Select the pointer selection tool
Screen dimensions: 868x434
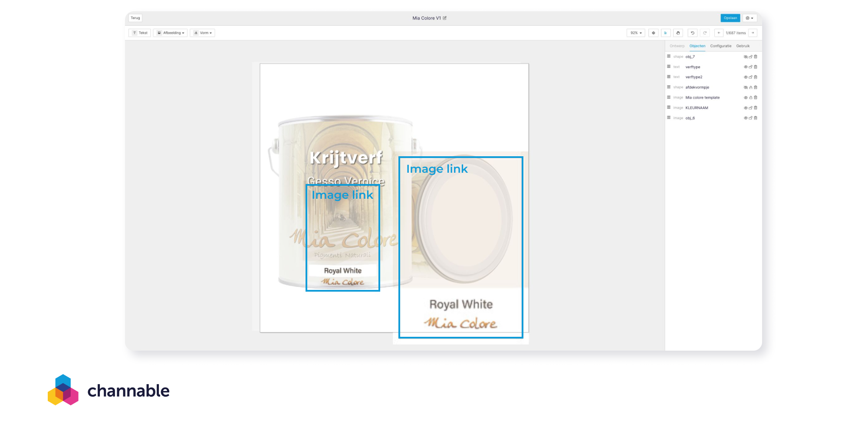[x=665, y=33]
